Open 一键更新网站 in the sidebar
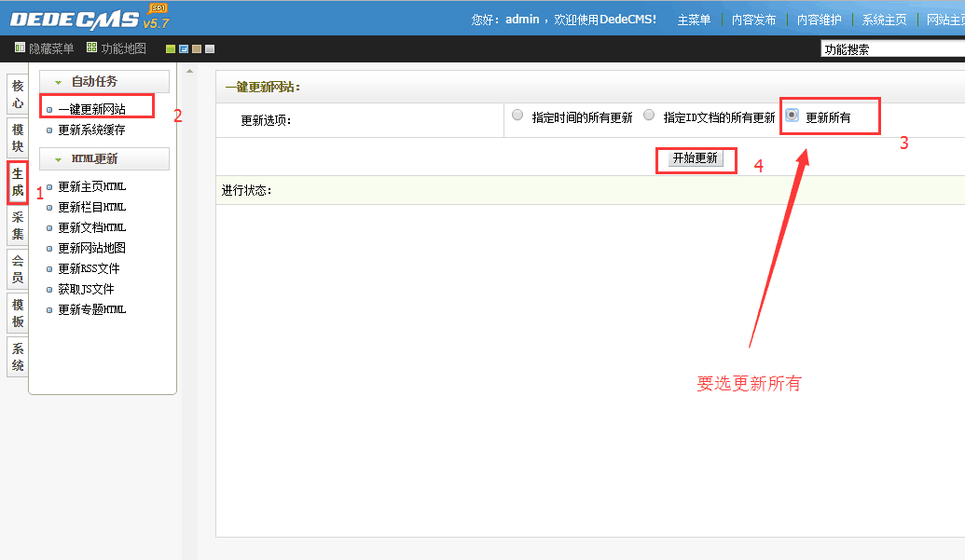Screen dimensions: 965x560 tap(91, 109)
